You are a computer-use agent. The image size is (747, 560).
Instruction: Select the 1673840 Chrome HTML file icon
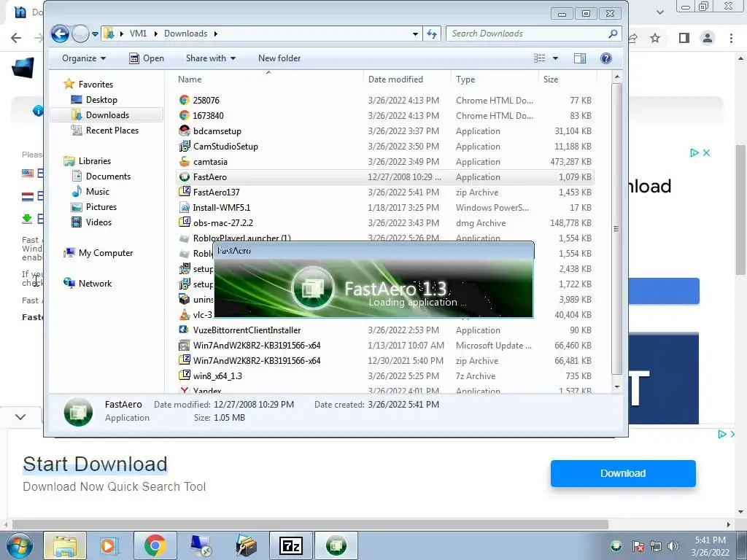pos(185,115)
